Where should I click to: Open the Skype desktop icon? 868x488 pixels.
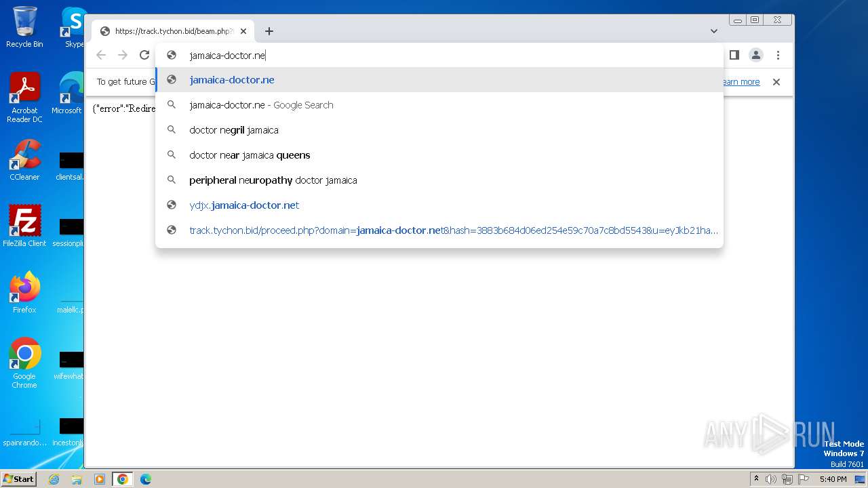(x=73, y=27)
